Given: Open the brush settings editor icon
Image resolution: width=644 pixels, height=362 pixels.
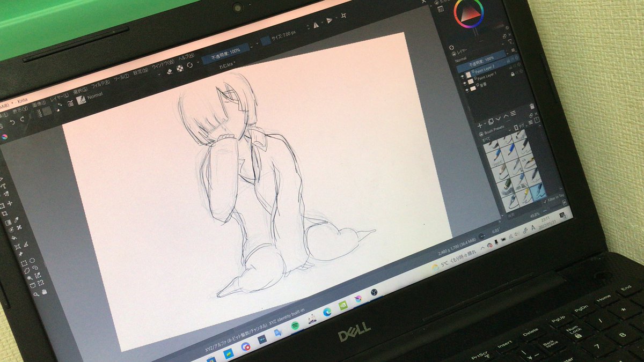Looking at the screenshot, I should click(70, 104).
